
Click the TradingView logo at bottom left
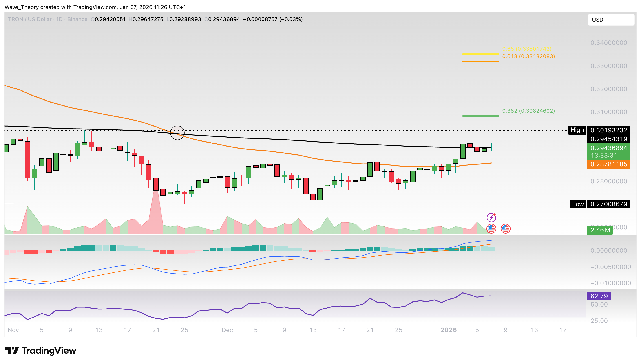[x=41, y=351]
